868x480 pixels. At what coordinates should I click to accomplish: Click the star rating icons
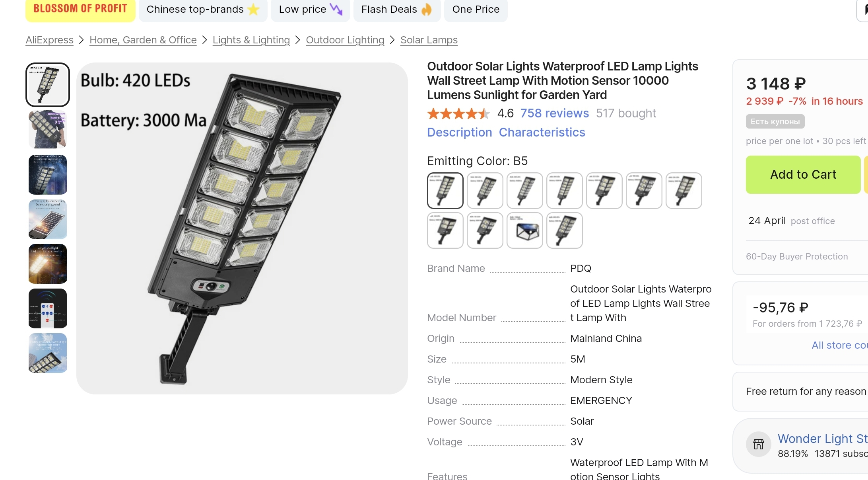[458, 114]
